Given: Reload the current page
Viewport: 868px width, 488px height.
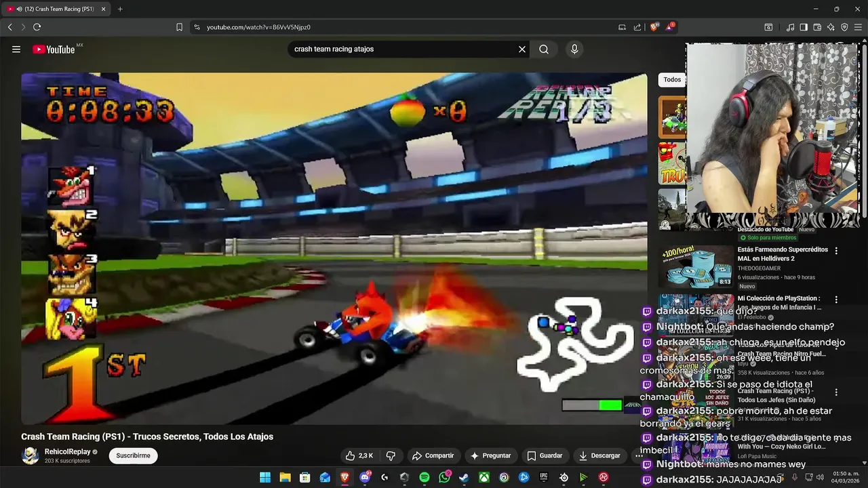Looking at the screenshot, I should point(37,27).
